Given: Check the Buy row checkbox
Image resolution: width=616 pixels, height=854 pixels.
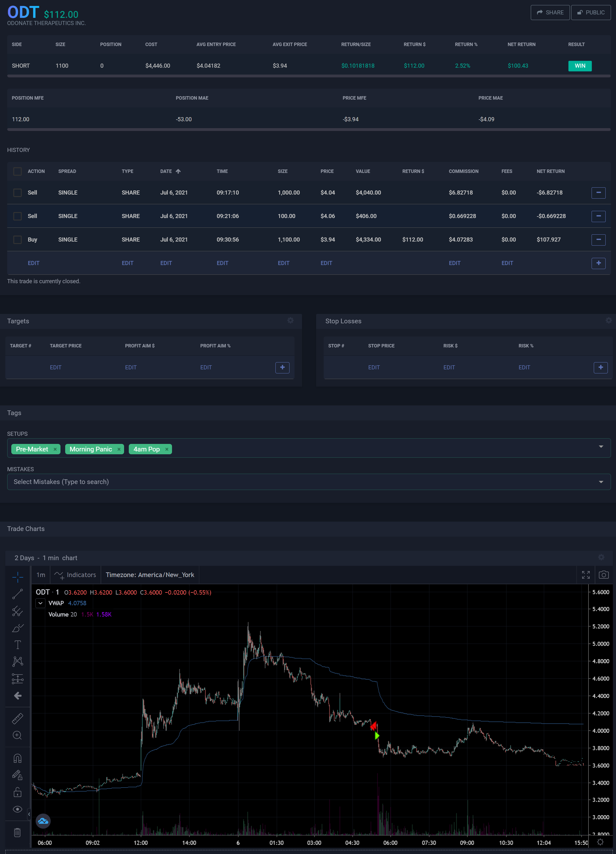Looking at the screenshot, I should coord(17,239).
